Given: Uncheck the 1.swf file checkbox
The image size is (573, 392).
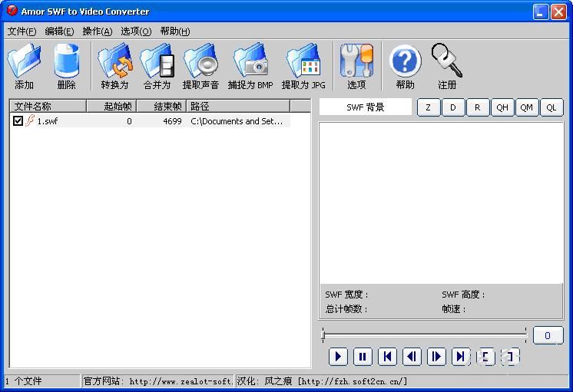Looking at the screenshot, I should click(x=18, y=120).
